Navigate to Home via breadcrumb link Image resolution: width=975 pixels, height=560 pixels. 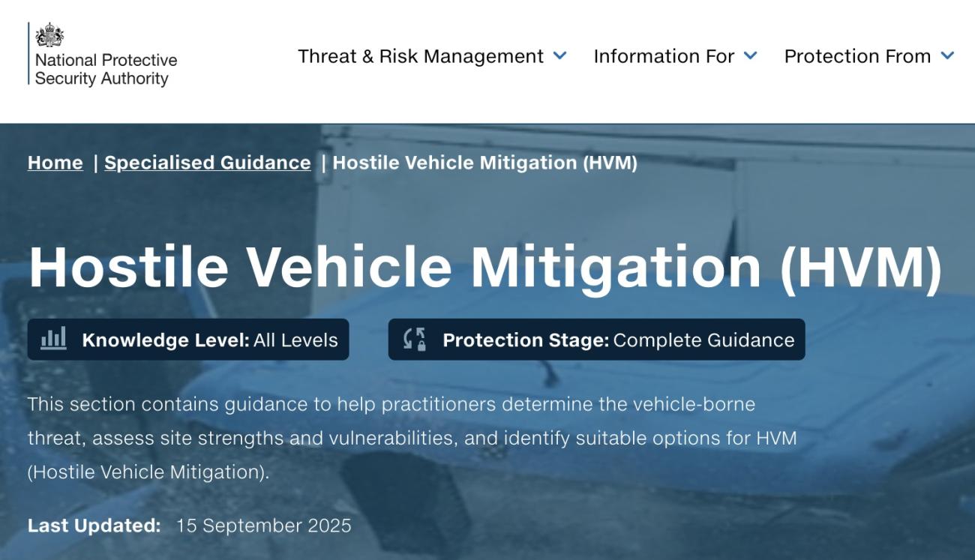point(54,163)
